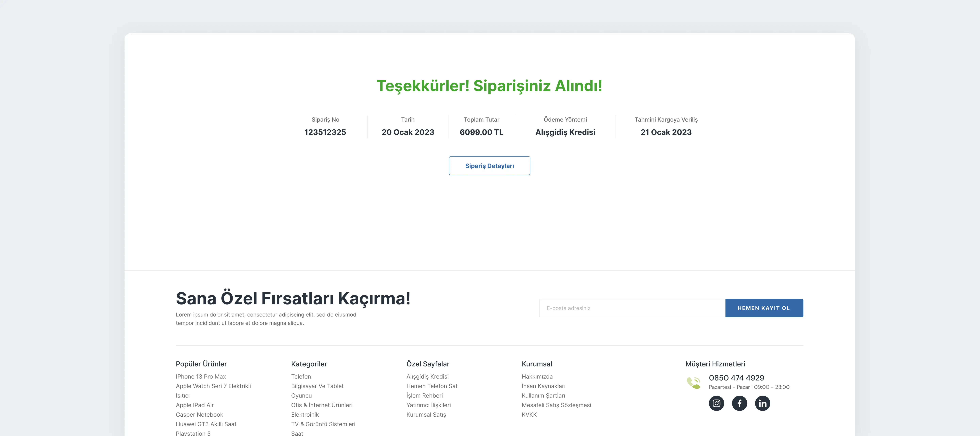Image resolution: width=980 pixels, height=436 pixels.
Task: Open the Casper Notebook link
Action: (199, 415)
